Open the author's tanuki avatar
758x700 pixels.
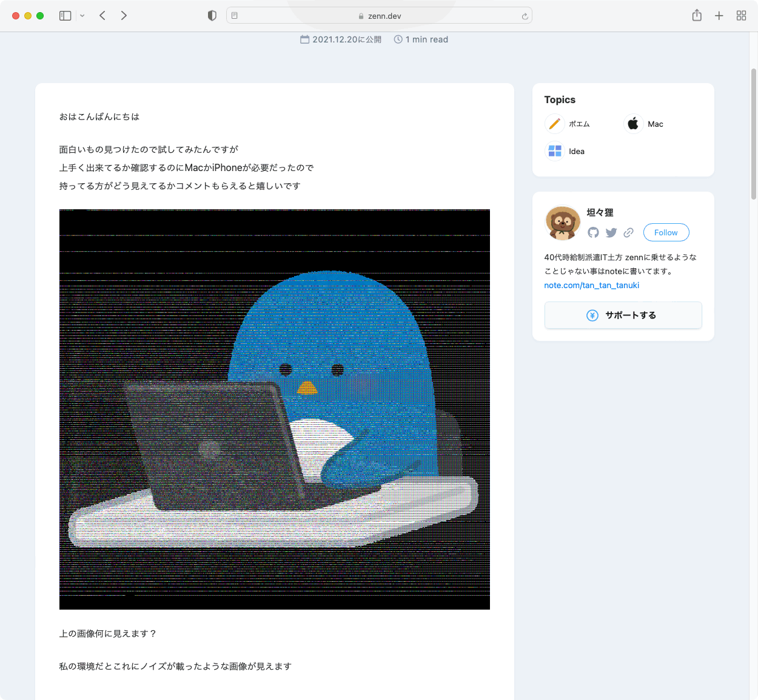(x=563, y=223)
